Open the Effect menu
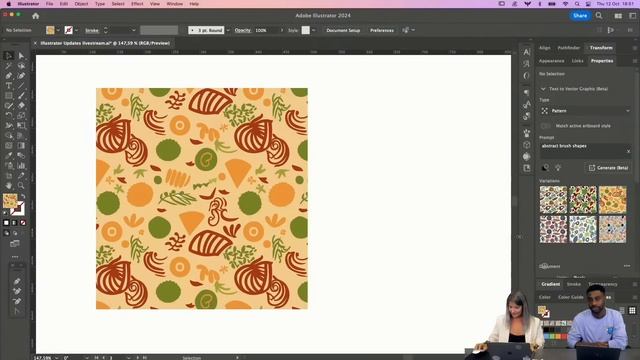The height and width of the screenshot is (360, 640). coord(137,4)
